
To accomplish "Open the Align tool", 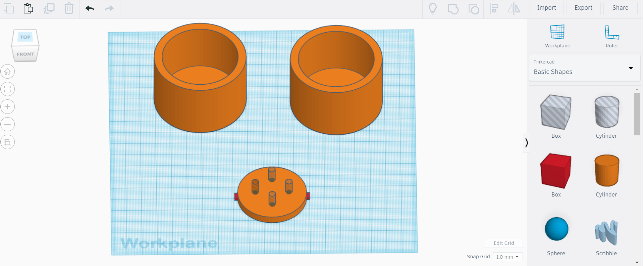I will pyautogui.click(x=494, y=8).
